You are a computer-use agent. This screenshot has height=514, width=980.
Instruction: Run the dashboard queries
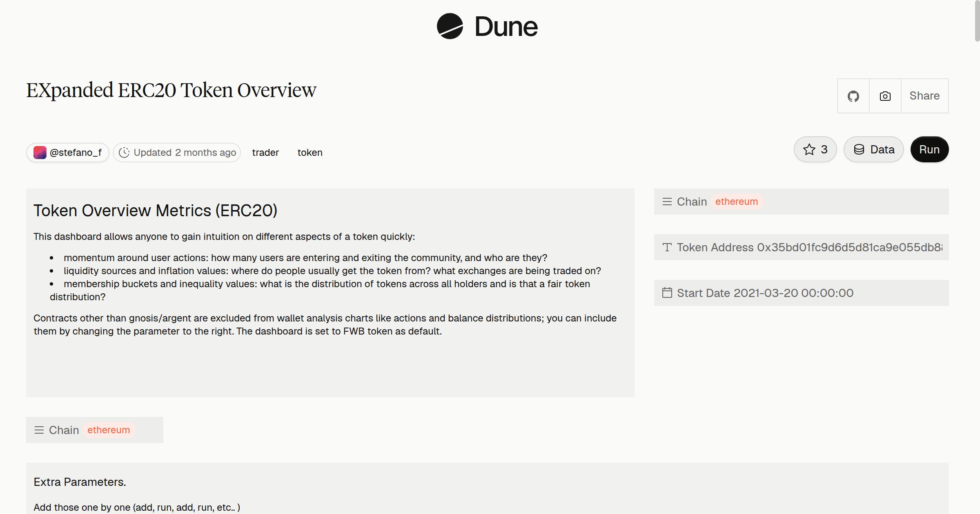pos(929,149)
